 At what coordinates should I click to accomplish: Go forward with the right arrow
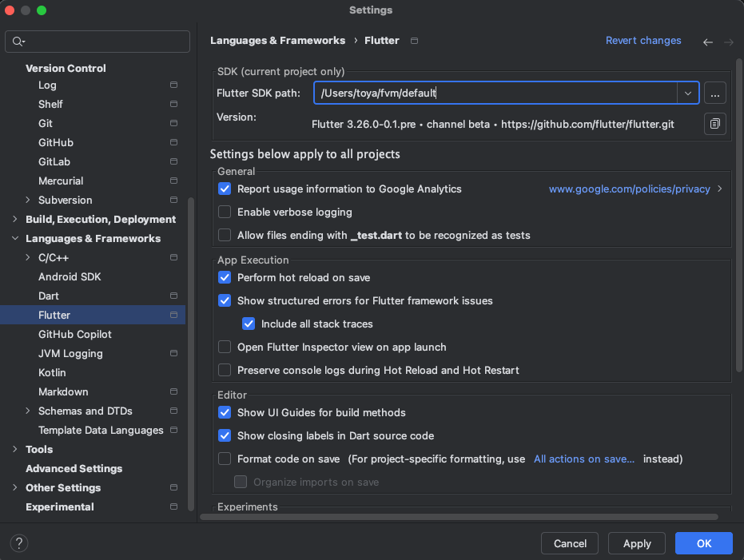(x=728, y=42)
